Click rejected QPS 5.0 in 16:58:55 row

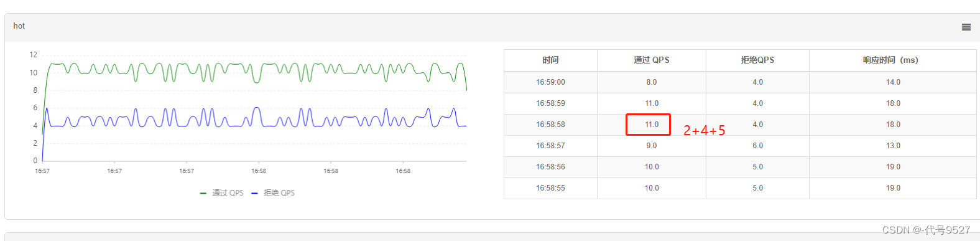click(757, 188)
